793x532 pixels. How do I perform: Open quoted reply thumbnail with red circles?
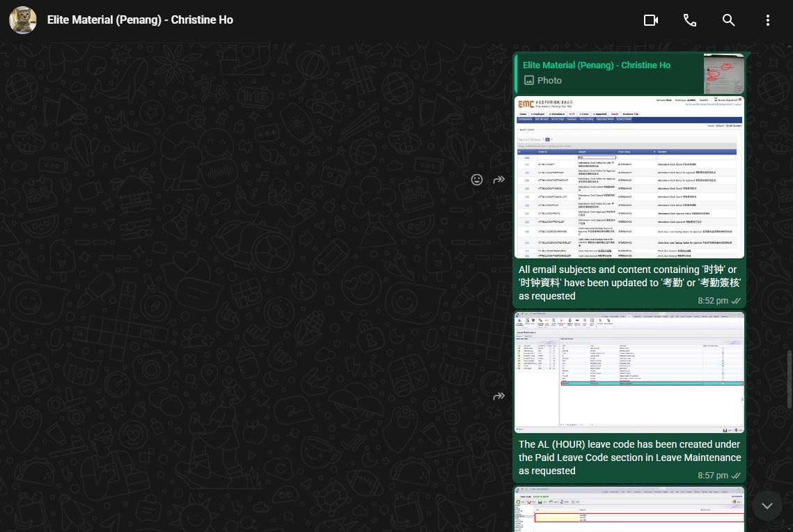coord(723,74)
